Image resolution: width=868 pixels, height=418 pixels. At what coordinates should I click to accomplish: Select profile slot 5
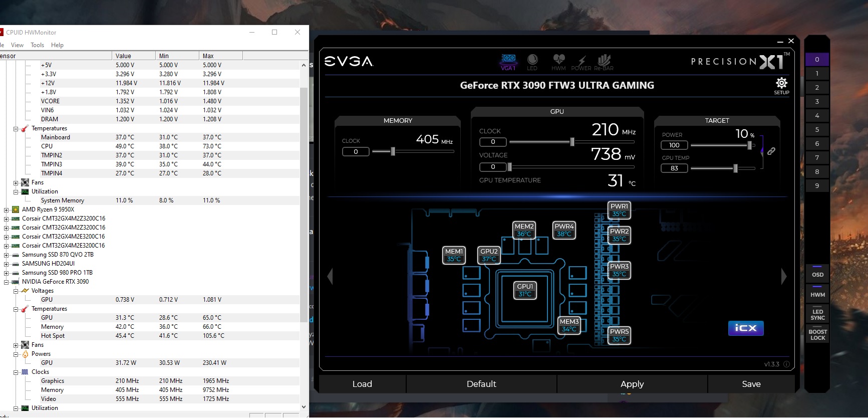(817, 129)
